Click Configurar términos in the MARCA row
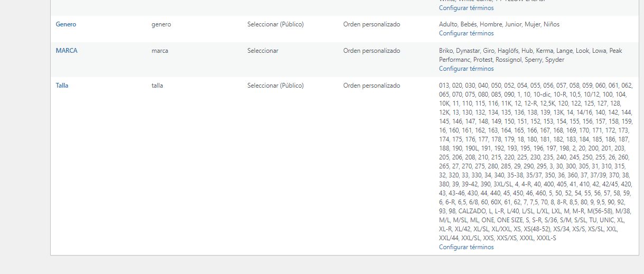This screenshot has width=644, height=274. [466, 69]
